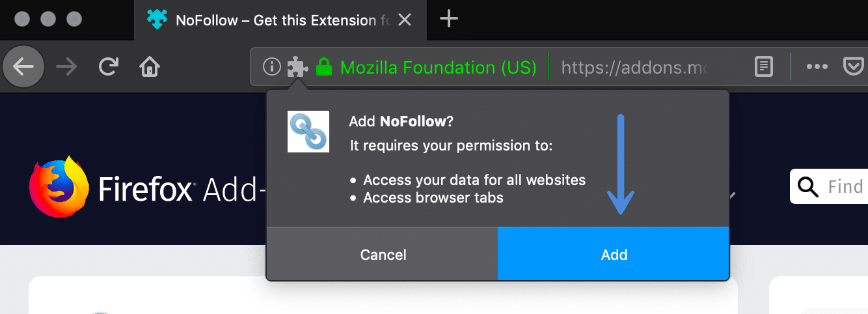This screenshot has width=868, height=314.
Task: Click the forward navigation arrow
Action: click(x=66, y=66)
